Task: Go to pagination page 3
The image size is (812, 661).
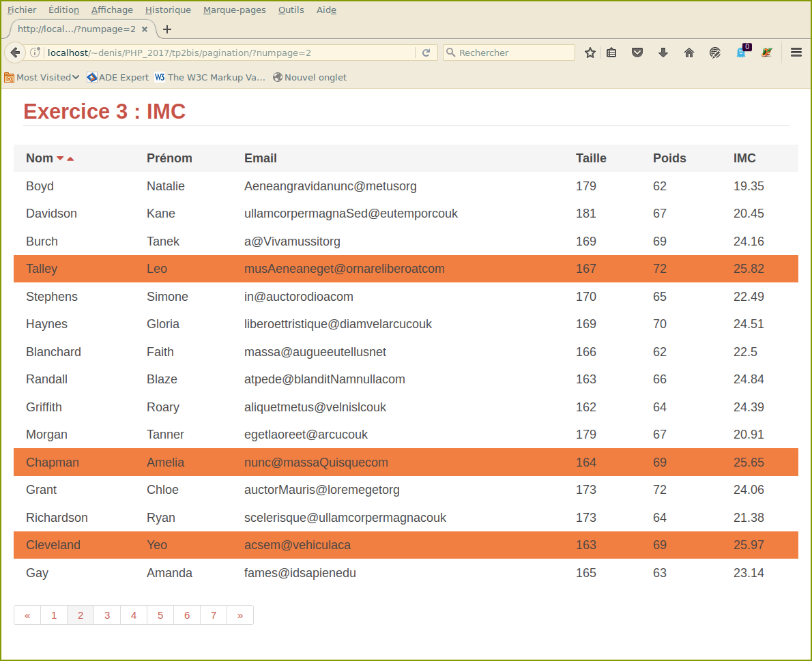Action: pyautogui.click(x=107, y=615)
